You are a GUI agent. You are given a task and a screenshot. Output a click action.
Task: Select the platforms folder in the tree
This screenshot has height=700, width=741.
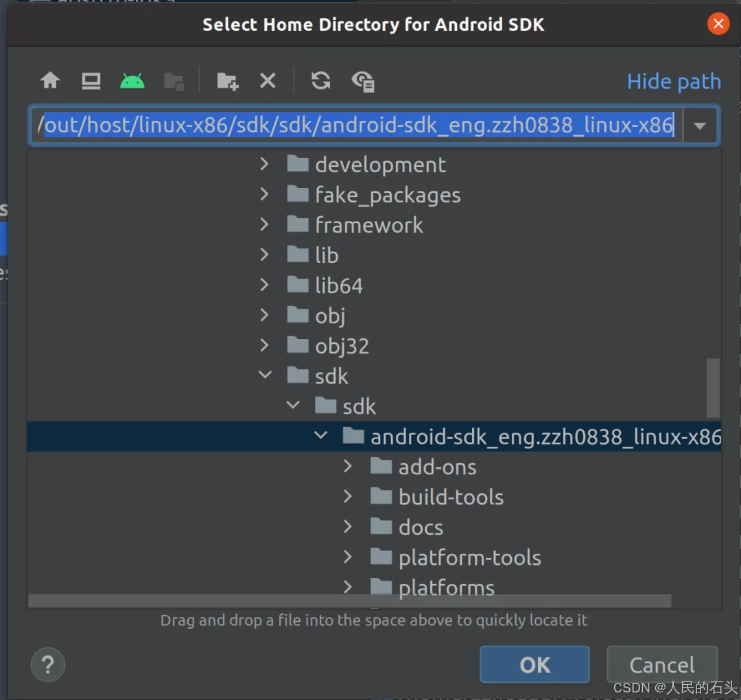(x=445, y=587)
